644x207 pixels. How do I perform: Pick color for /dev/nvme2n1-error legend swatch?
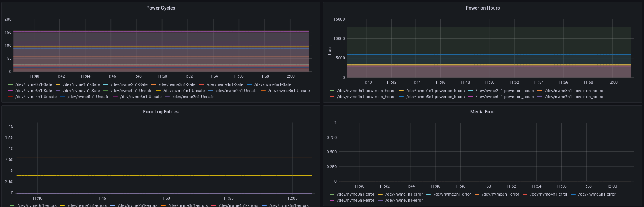[x=428, y=194]
